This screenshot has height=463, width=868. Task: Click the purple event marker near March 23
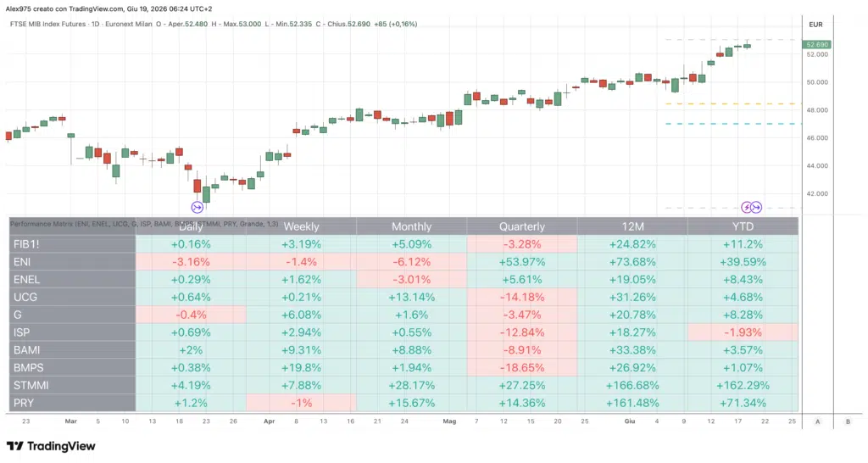(197, 208)
